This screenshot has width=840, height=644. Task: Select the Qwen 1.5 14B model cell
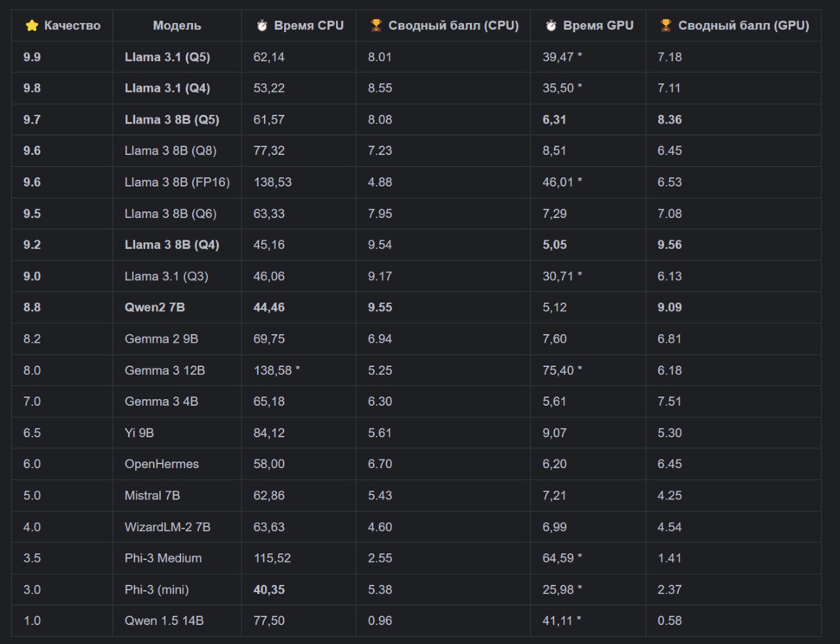pos(164,620)
